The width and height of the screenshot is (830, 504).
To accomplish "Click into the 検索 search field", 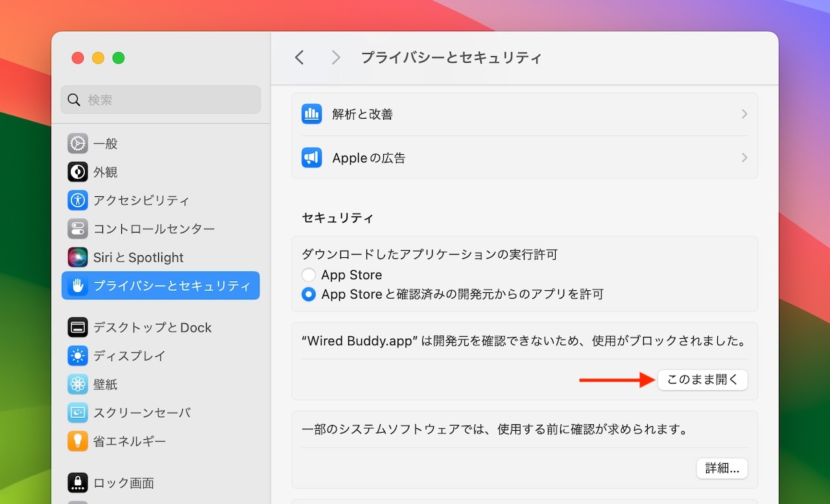I will 161,100.
